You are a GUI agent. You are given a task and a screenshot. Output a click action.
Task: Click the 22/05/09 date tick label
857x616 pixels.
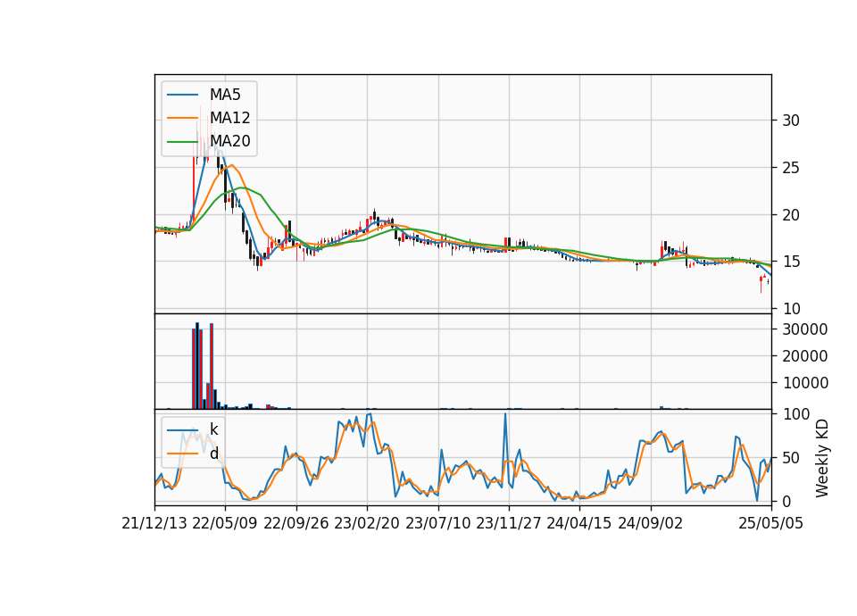(x=225, y=523)
